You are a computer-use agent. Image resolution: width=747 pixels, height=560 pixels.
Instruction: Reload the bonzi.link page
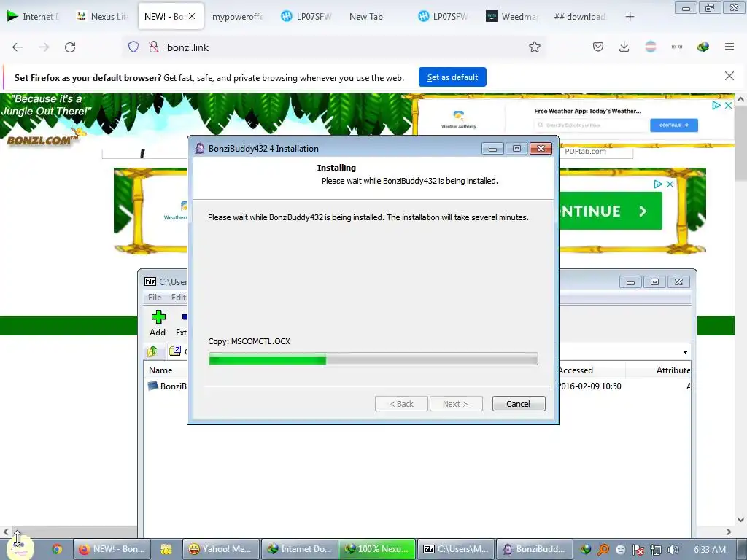70,47
